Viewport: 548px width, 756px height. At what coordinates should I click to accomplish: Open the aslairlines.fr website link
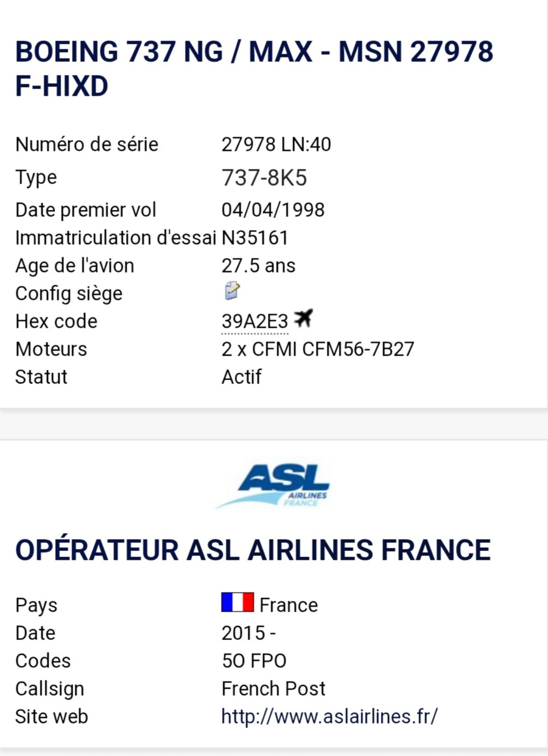(329, 716)
